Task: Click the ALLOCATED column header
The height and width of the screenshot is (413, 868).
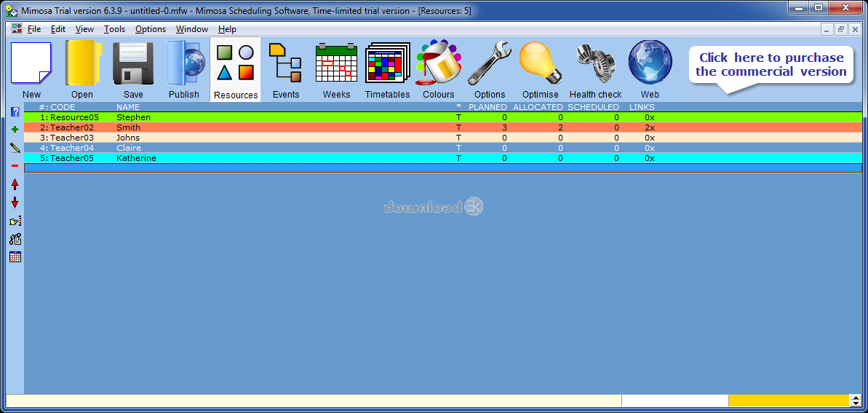Action: coord(538,107)
